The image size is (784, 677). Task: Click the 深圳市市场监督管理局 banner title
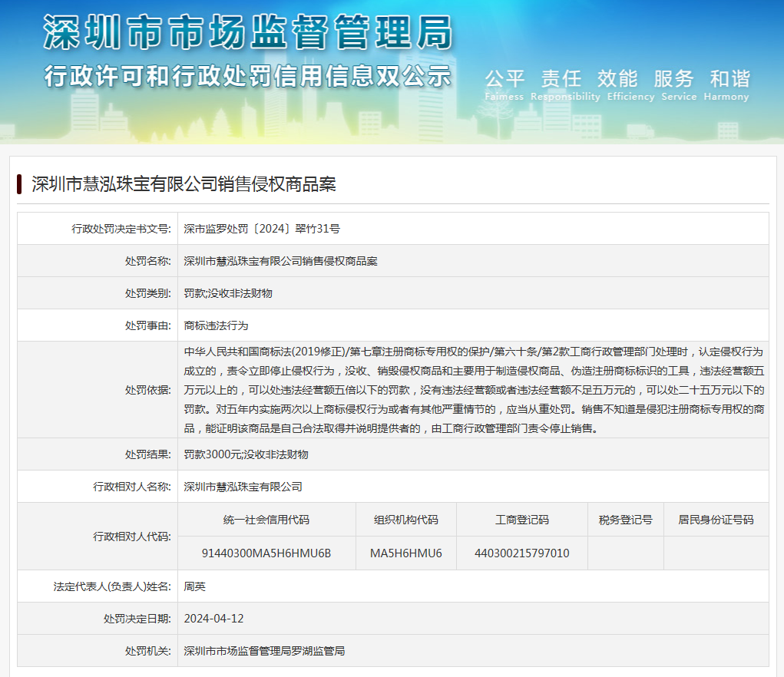[x=248, y=32]
